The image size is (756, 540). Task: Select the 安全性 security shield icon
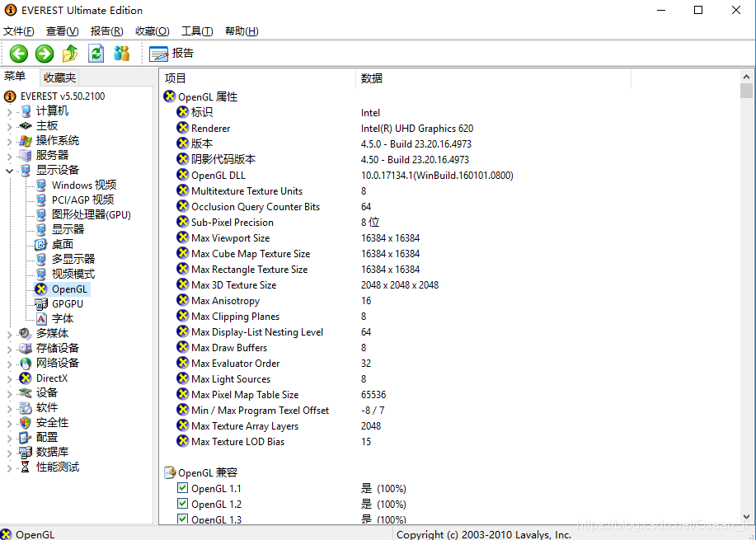click(26, 423)
